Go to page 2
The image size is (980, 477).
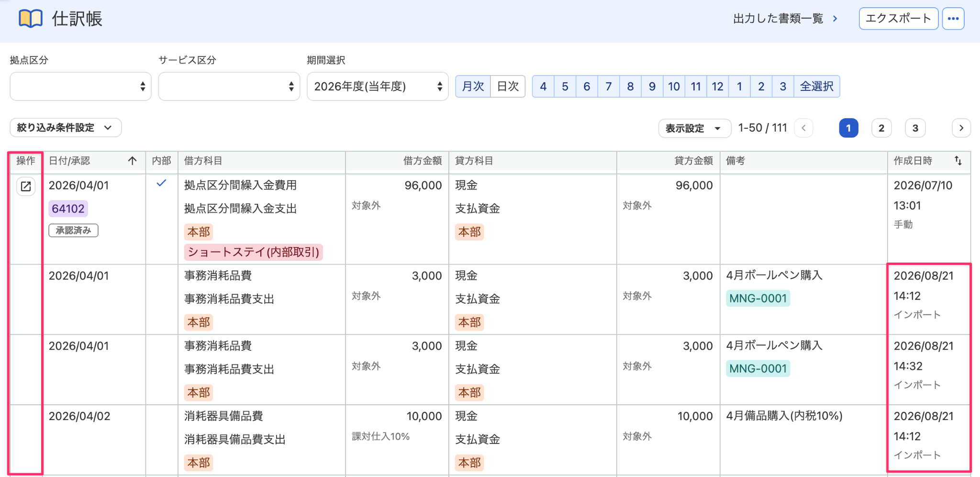click(881, 128)
